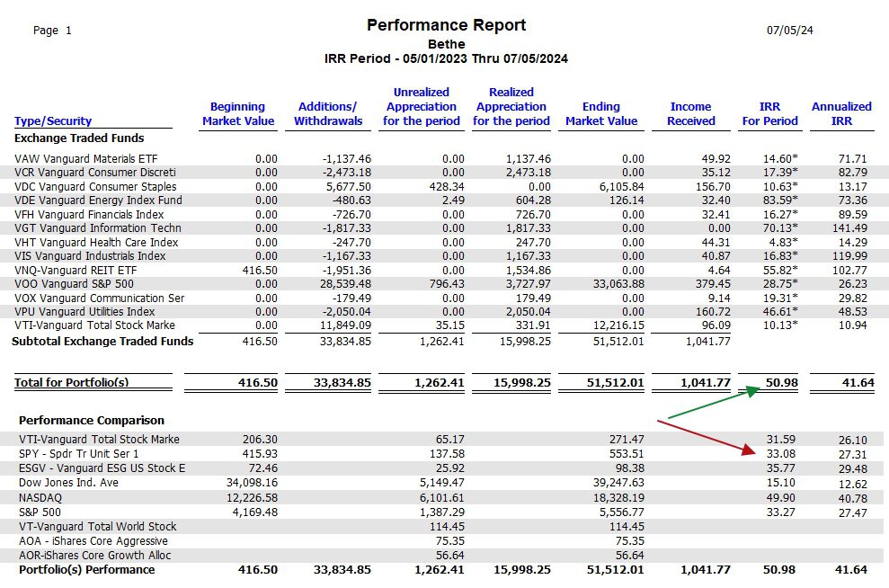The height and width of the screenshot is (588, 889).
Task: Click NASDAQ IRR For Period value 49.90
Action: (781, 497)
